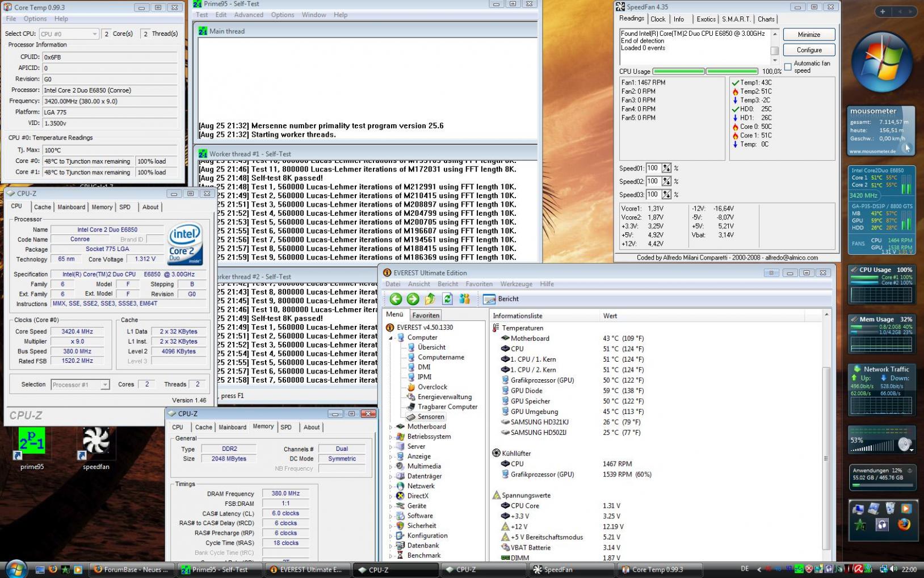Open the Werkzeuge menu in EVEREST

pos(516,284)
